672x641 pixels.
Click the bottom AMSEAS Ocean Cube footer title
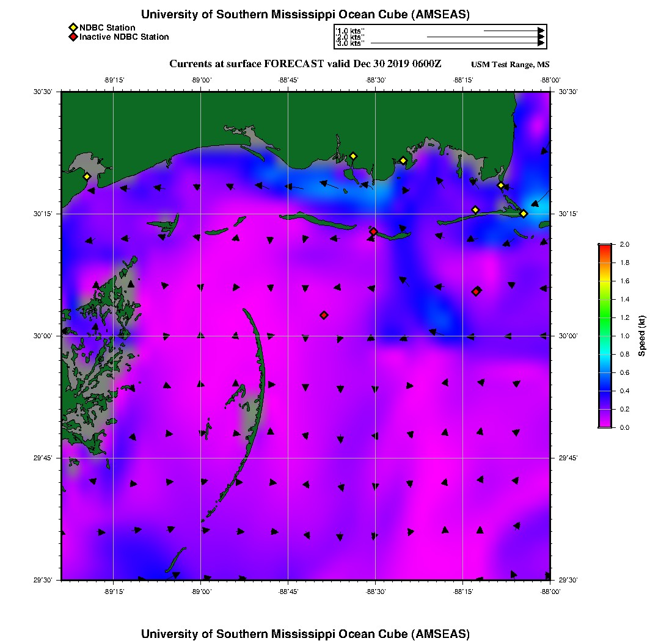[305, 633]
